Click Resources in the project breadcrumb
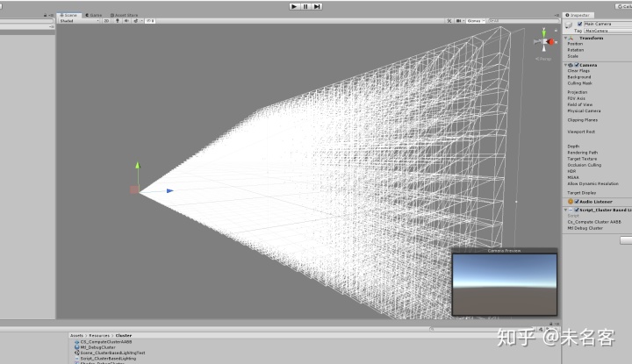Viewport: 632px width, 364px height. tap(99, 335)
